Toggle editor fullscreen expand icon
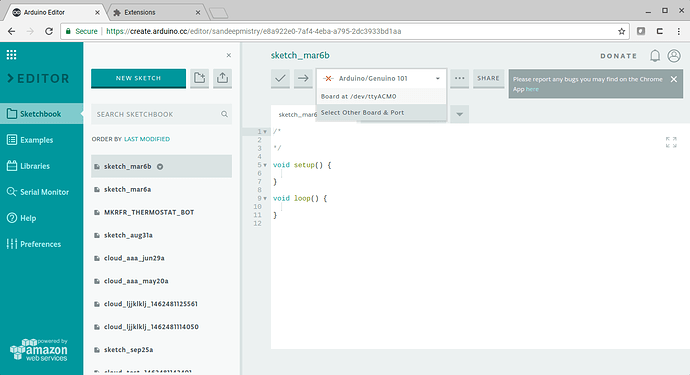The image size is (690, 375). click(671, 142)
